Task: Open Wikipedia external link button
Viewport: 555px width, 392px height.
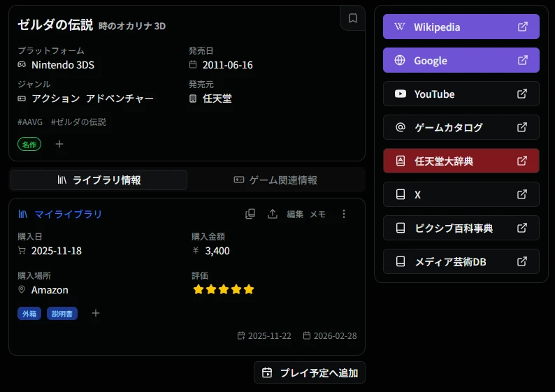Action: point(461,27)
